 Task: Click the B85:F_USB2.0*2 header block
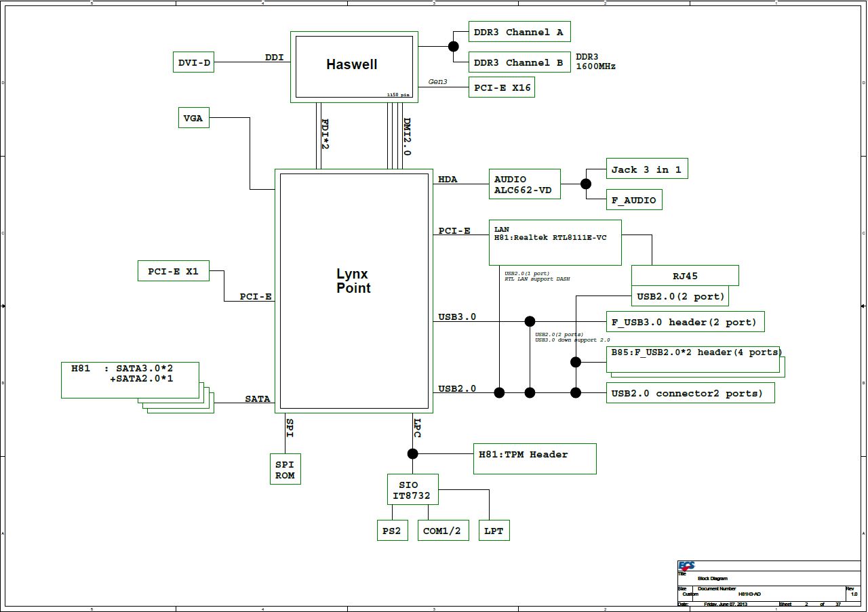point(693,359)
